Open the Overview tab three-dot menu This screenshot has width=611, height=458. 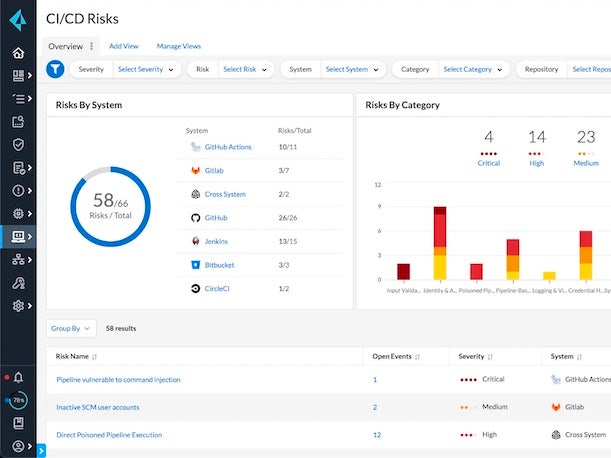[92, 46]
